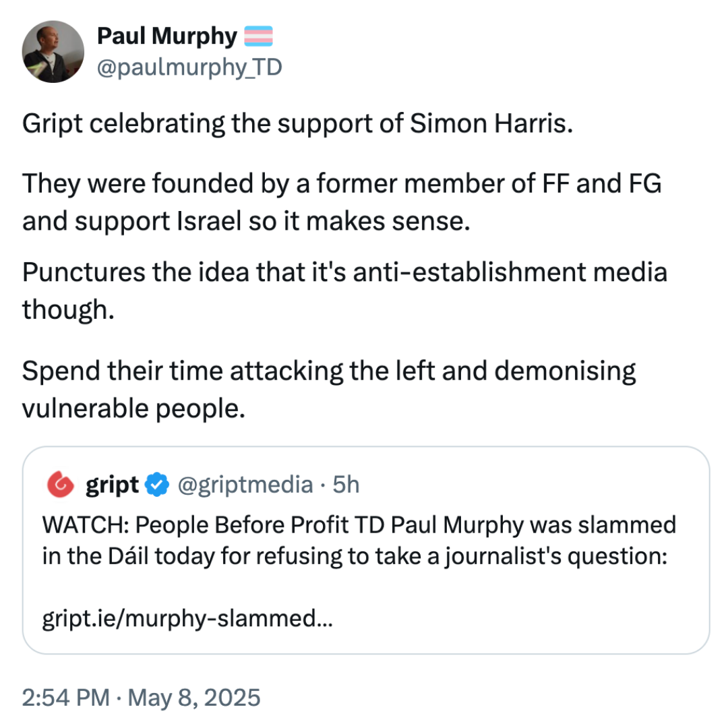Click the trans flag emoji beside the name
This screenshot has width=728, height=728.
pyautogui.click(x=259, y=36)
